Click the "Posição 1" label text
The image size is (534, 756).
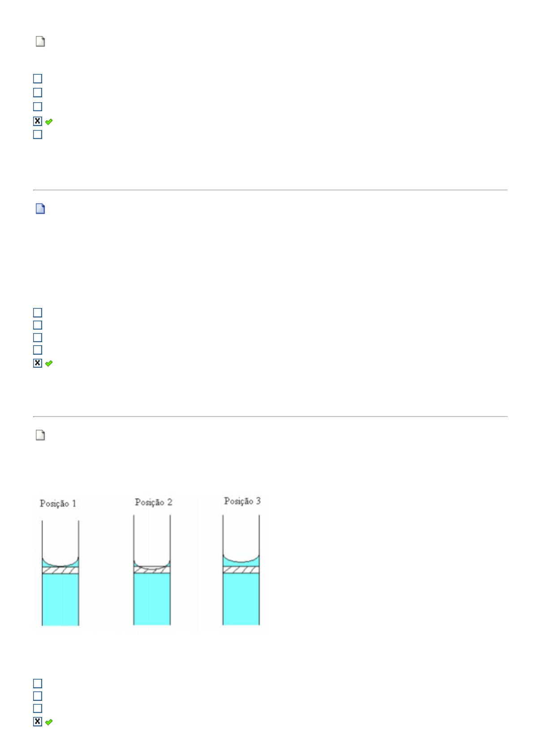[x=58, y=504]
